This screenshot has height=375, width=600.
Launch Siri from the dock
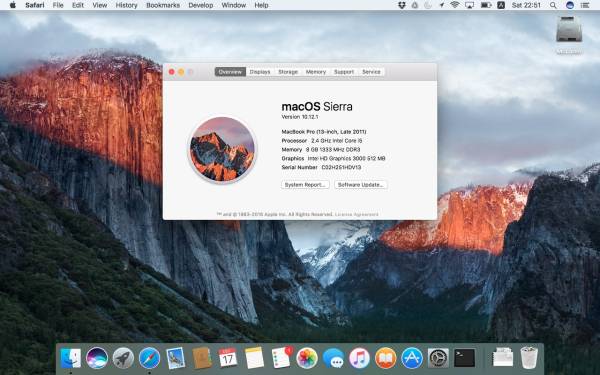click(97, 359)
